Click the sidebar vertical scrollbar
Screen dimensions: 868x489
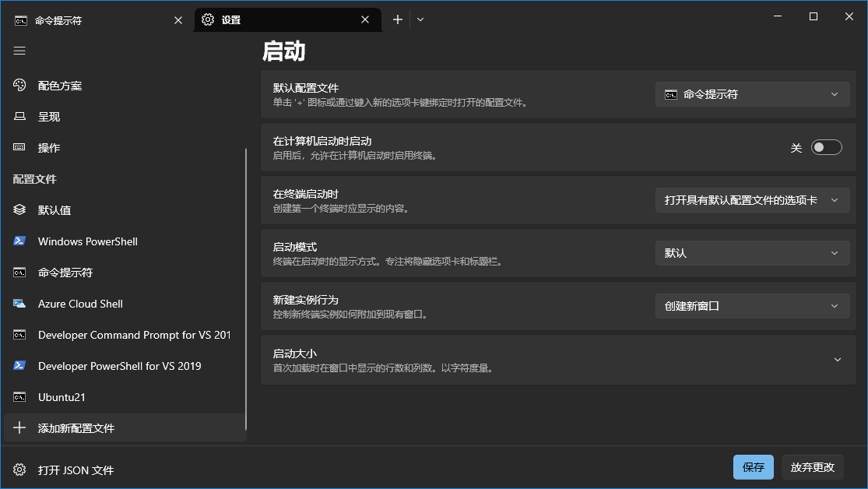coord(246,289)
